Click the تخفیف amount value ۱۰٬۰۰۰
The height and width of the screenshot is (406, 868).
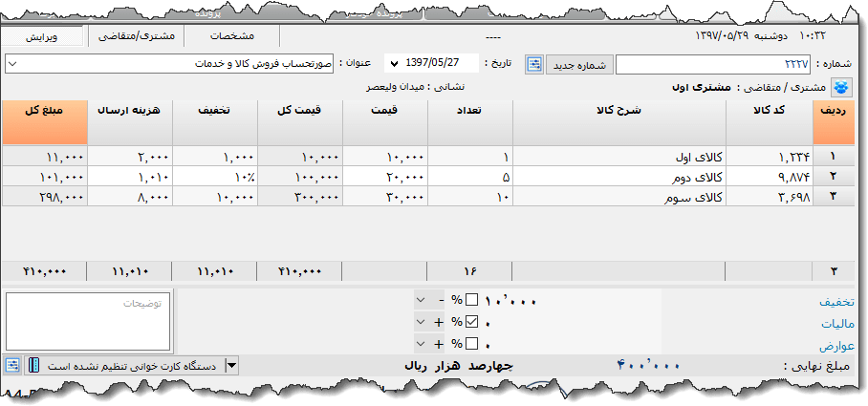(x=510, y=302)
